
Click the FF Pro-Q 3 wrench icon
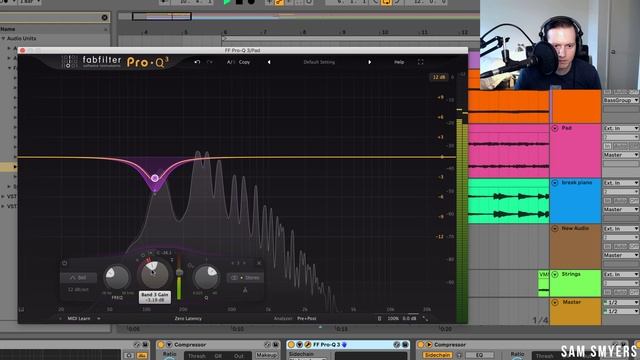pos(307,345)
